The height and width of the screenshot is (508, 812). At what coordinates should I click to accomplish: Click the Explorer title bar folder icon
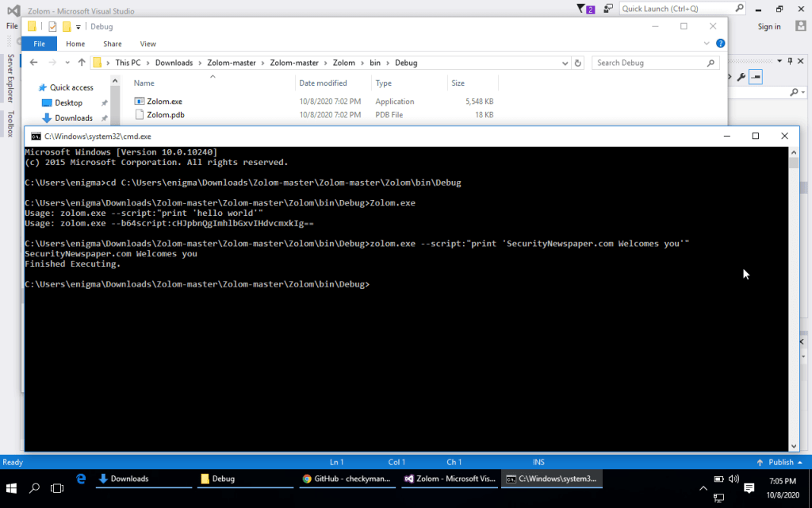coord(32,26)
